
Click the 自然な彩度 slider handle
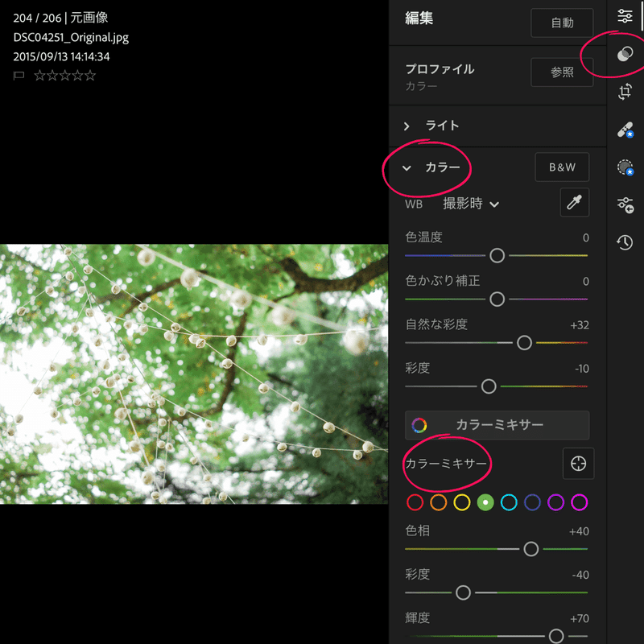[525, 343]
